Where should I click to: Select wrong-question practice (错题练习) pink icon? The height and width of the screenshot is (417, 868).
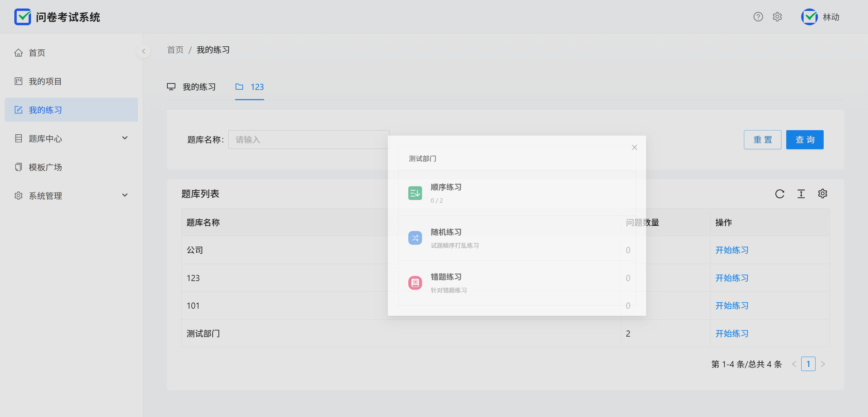(415, 283)
